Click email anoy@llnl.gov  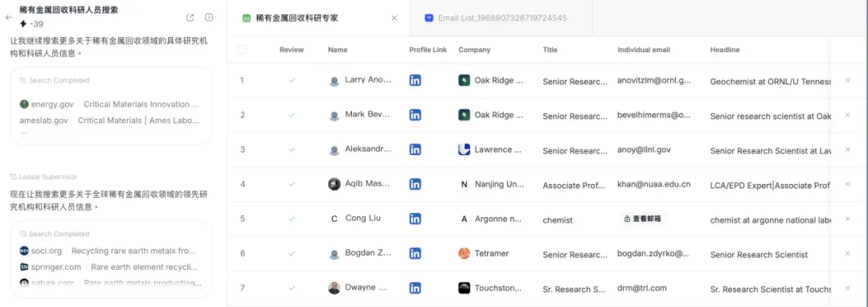(644, 149)
